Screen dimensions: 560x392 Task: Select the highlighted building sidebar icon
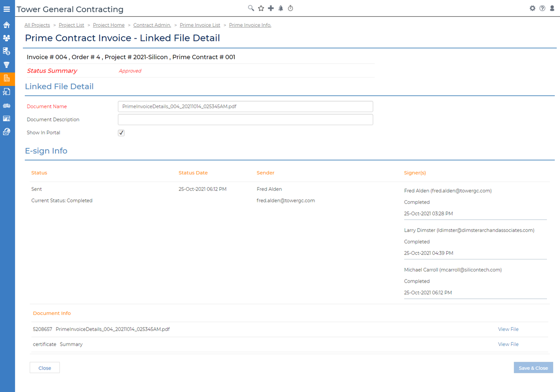click(7, 78)
